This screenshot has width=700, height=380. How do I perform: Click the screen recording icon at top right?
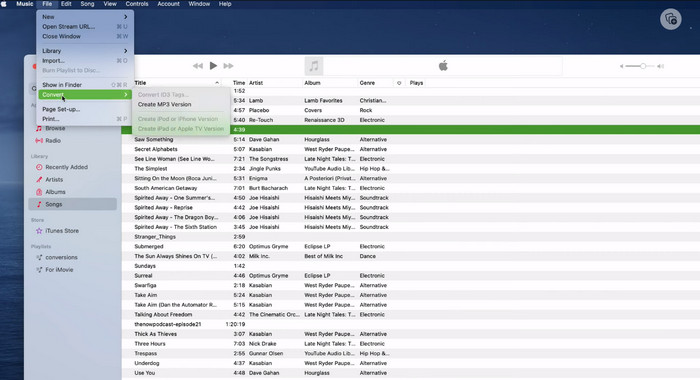click(671, 19)
